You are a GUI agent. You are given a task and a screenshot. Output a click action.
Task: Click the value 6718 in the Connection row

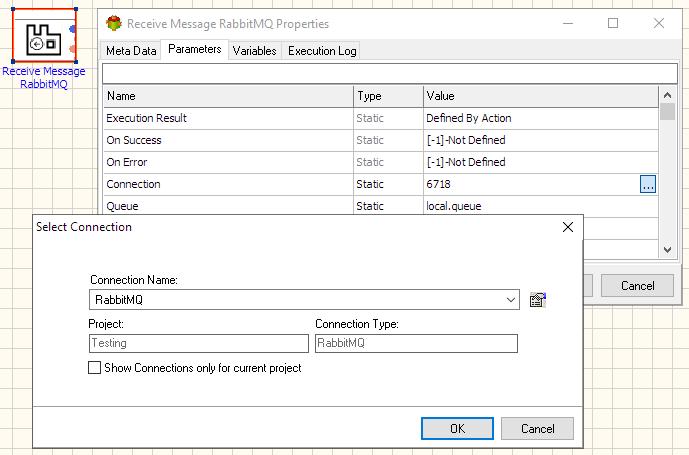(438, 184)
